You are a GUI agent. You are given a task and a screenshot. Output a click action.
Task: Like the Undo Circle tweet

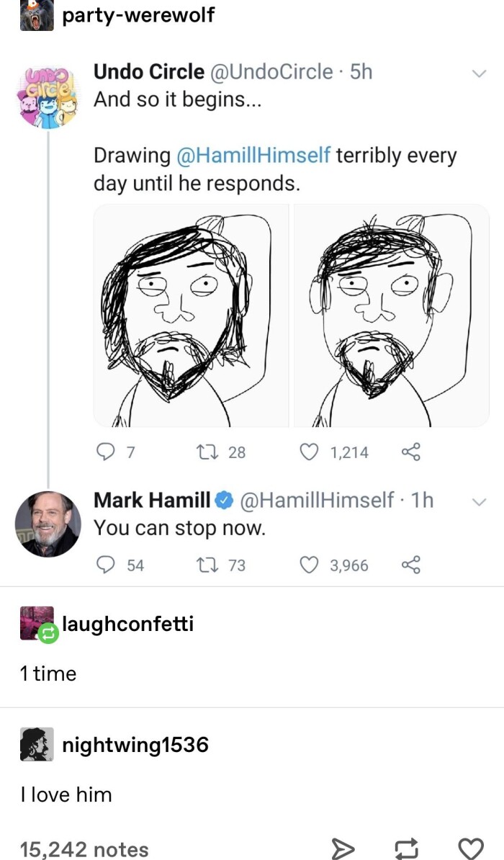(x=310, y=452)
